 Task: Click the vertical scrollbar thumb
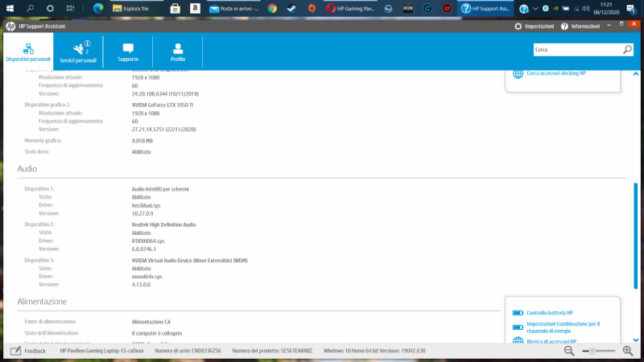click(x=635, y=236)
